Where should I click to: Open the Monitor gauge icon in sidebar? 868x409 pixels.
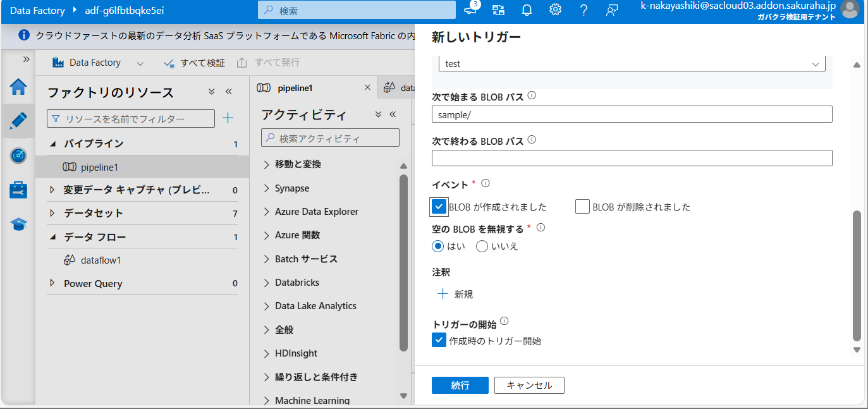18,156
